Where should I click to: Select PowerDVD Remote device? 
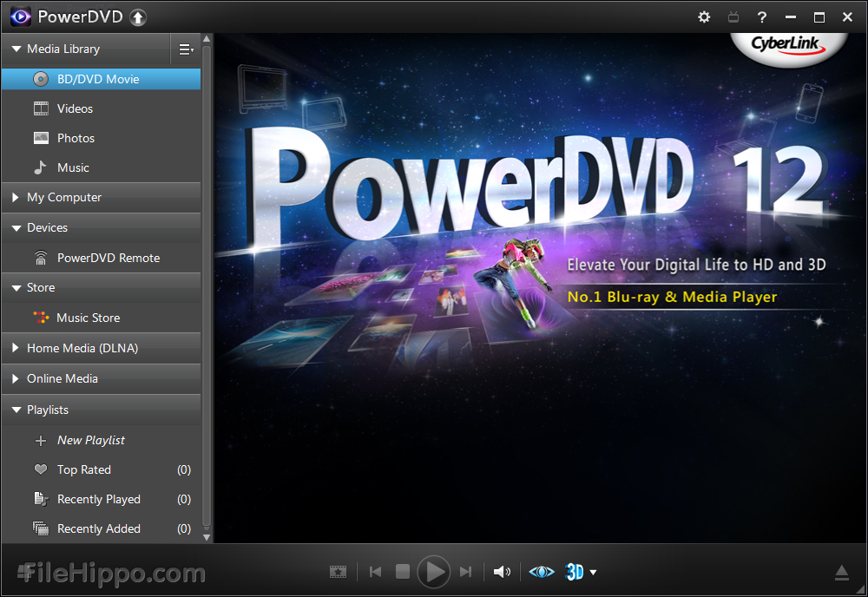(102, 258)
